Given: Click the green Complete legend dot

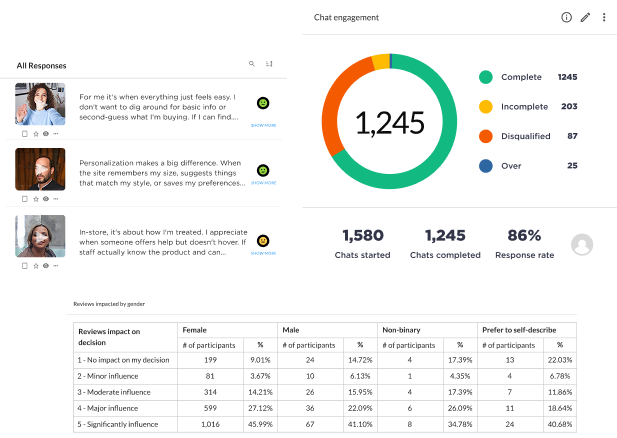Looking at the screenshot, I should (x=486, y=77).
